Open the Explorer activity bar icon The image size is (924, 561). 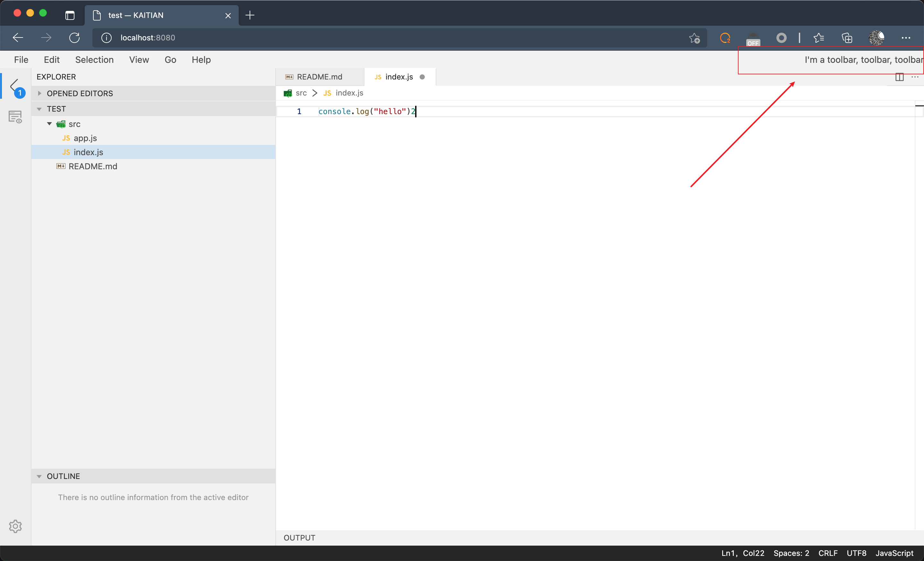(15, 87)
